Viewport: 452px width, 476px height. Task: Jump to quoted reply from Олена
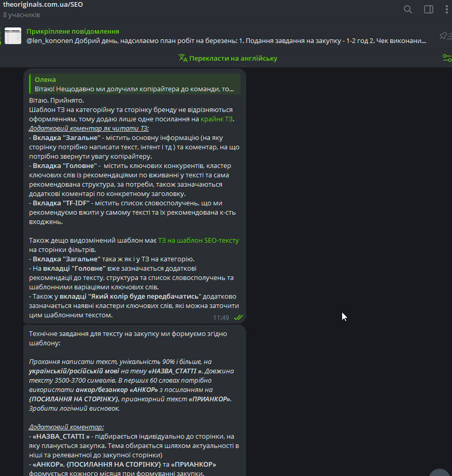(x=135, y=84)
